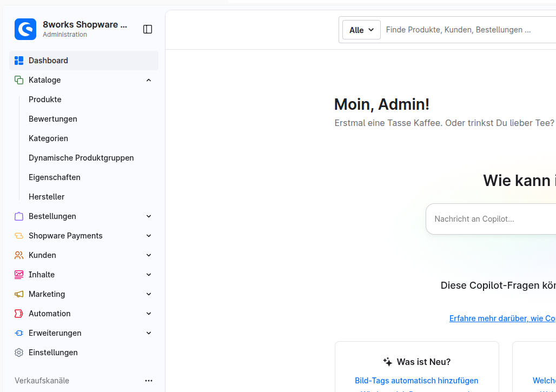This screenshot has width=556, height=392.
Task: Collapse the Kataloge section chevron
Action: pos(149,80)
